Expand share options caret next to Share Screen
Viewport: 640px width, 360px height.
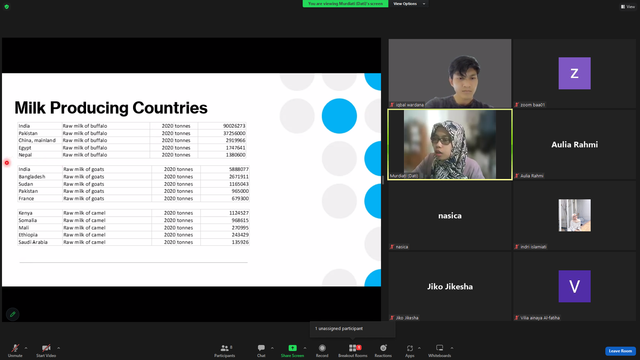(305, 348)
